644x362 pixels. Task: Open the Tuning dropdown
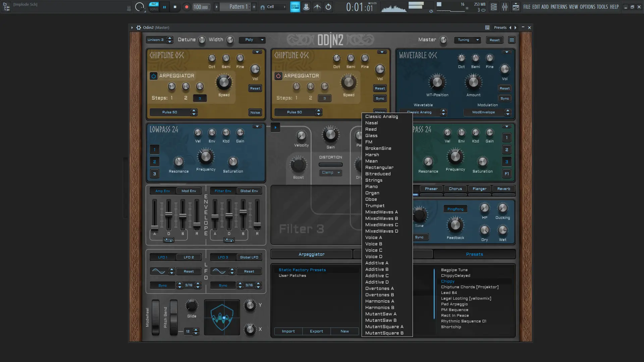pyautogui.click(x=467, y=40)
